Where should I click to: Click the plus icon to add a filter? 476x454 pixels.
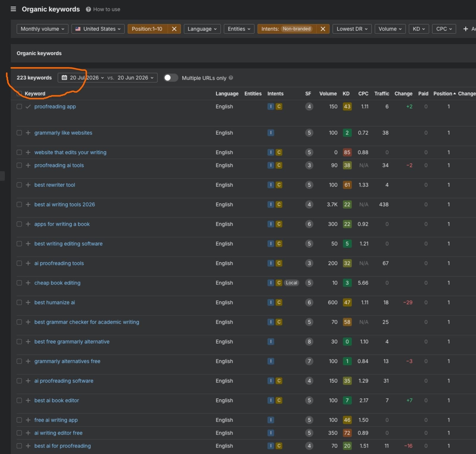click(x=466, y=29)
